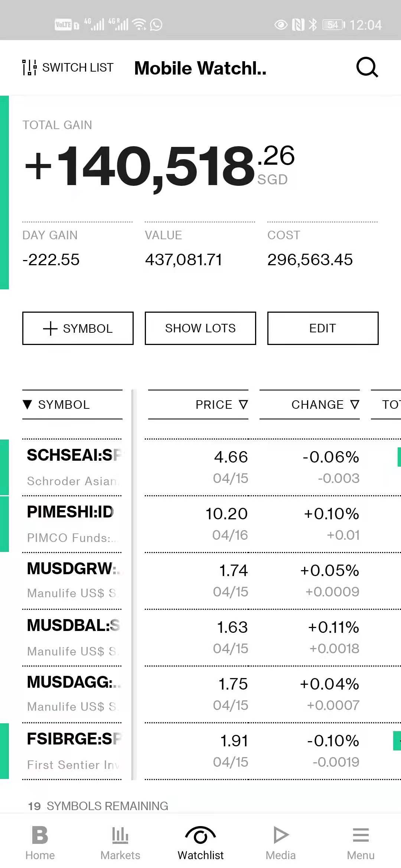The height and width of the screenshot is (868, 401).
Task: Open the Media play icon
Action: 281,835
